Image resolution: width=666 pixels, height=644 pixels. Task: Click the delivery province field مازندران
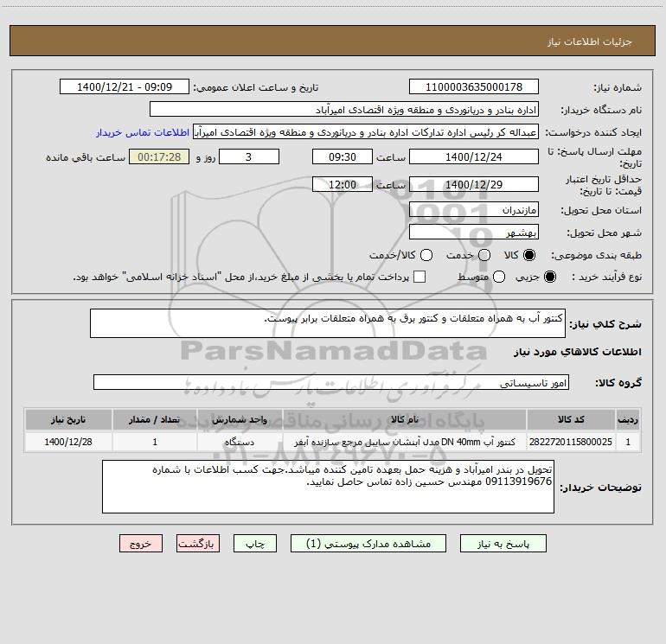click(474, 210)
